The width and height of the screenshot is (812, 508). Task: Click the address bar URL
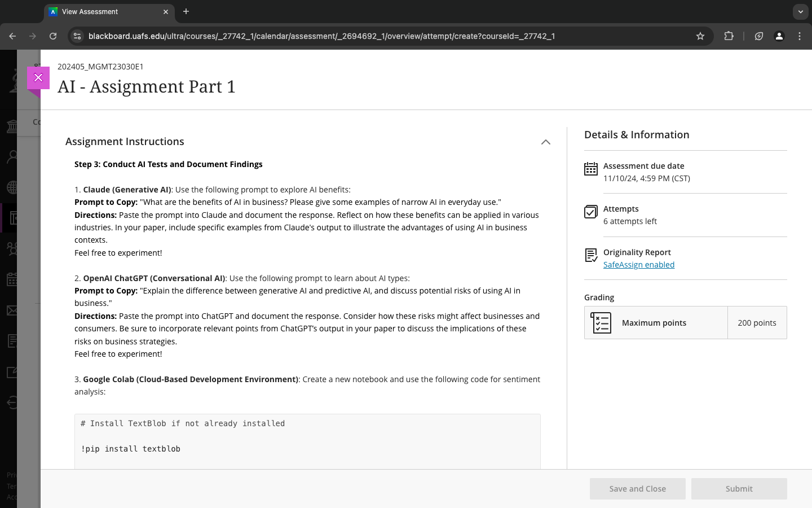pos(321,36)
